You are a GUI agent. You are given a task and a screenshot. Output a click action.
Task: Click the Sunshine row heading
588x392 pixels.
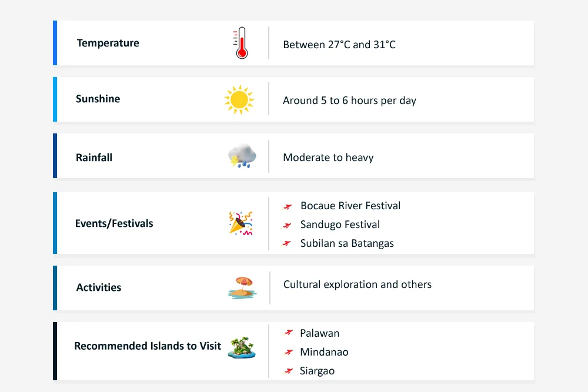tap(98, 99)
